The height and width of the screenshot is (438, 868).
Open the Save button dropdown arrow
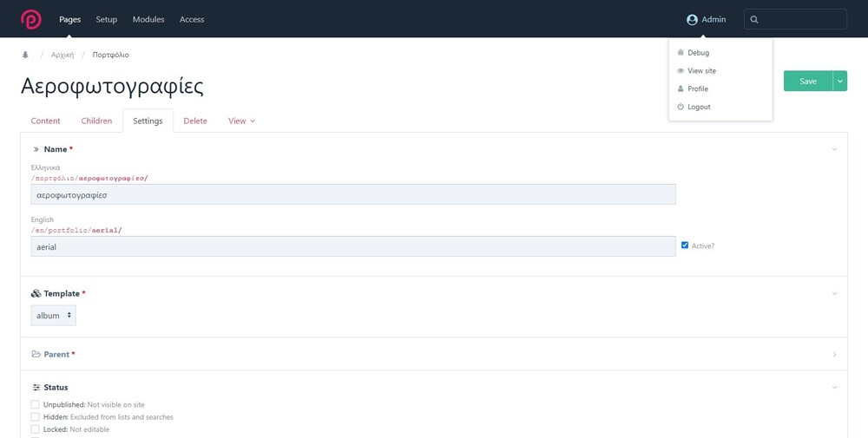click(839, 81)
